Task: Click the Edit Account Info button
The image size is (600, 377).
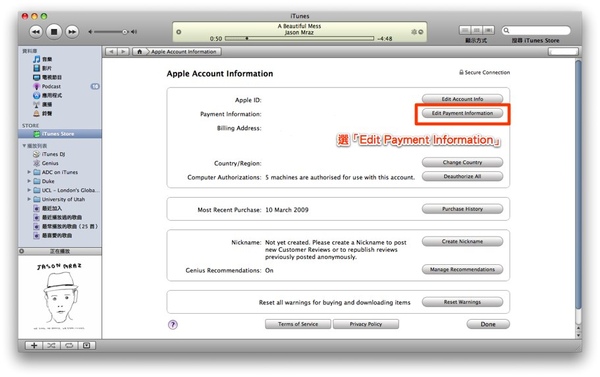Action: (x=462, y=99)
